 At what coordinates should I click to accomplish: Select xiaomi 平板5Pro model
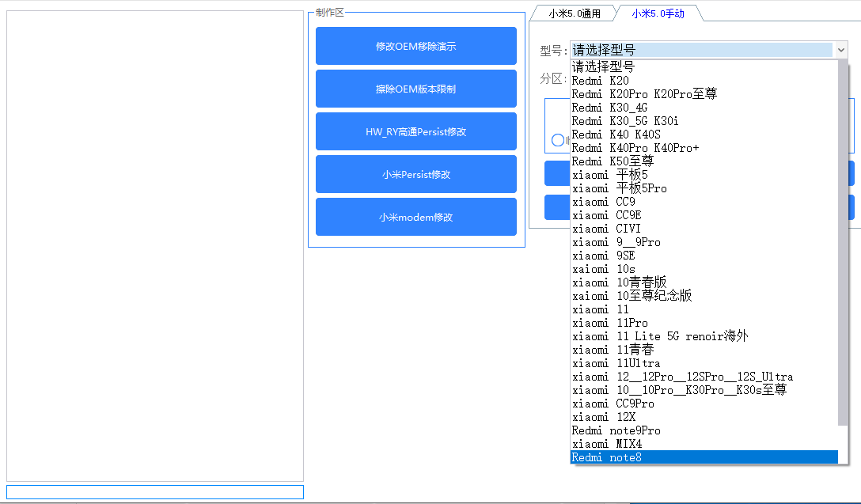pos(704,188)
